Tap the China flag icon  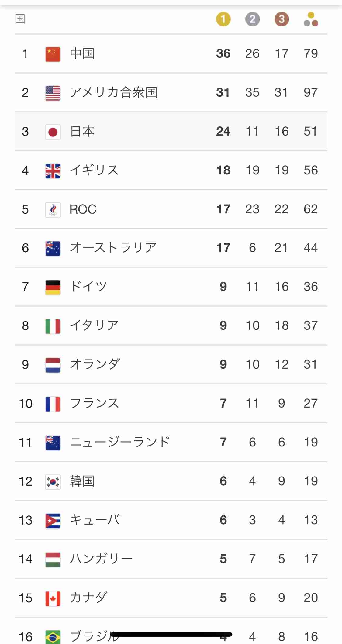(x=53, y=54)
